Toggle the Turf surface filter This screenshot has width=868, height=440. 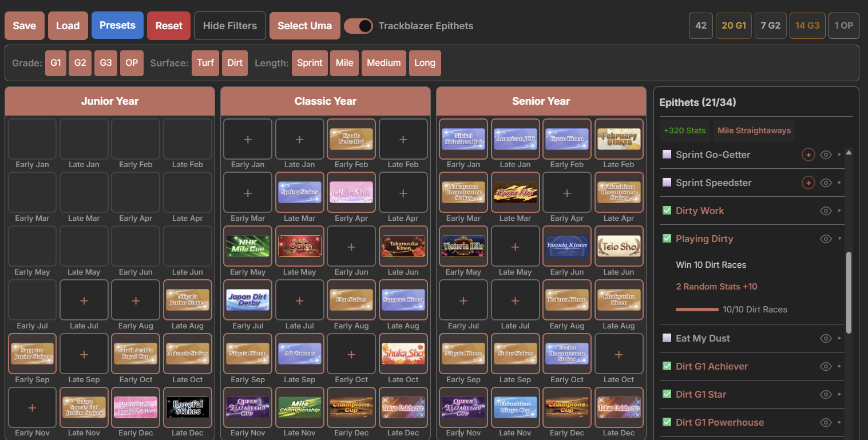click(205, 63)
